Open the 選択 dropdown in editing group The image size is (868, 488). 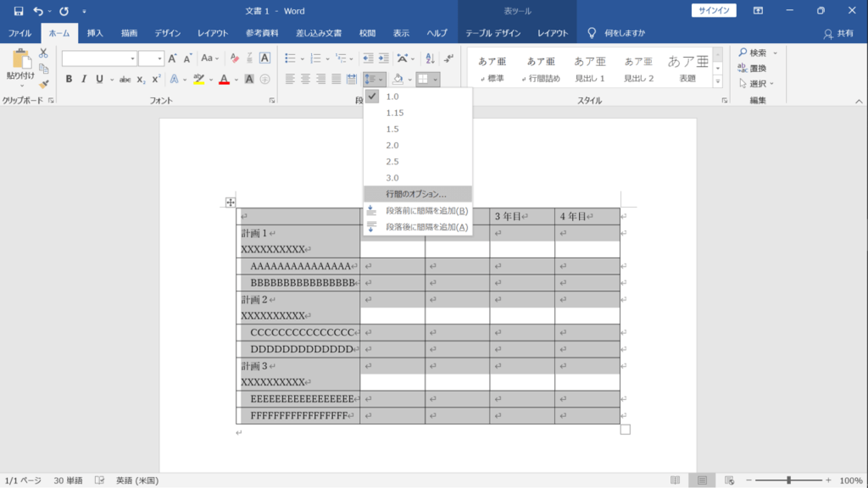(x=756, y=84)
